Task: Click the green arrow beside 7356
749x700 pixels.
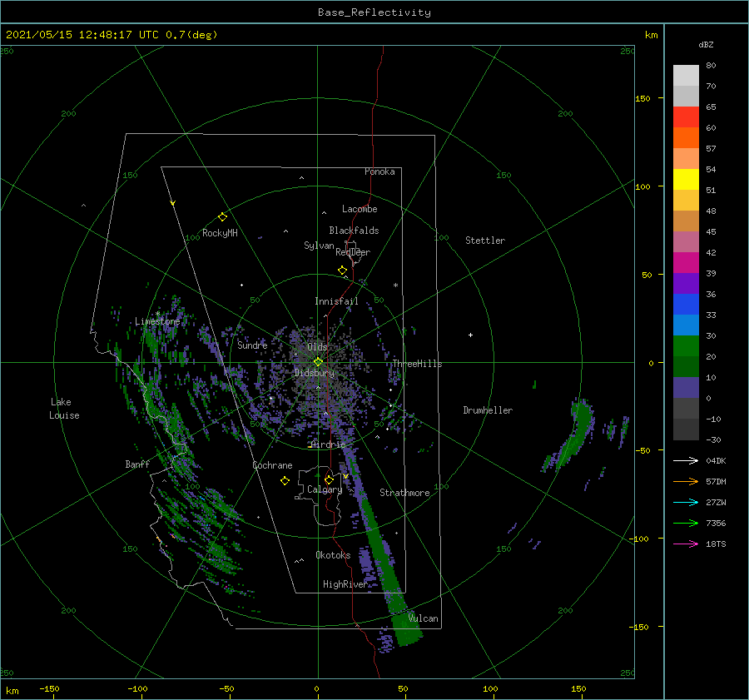Action: click(686, 524)
